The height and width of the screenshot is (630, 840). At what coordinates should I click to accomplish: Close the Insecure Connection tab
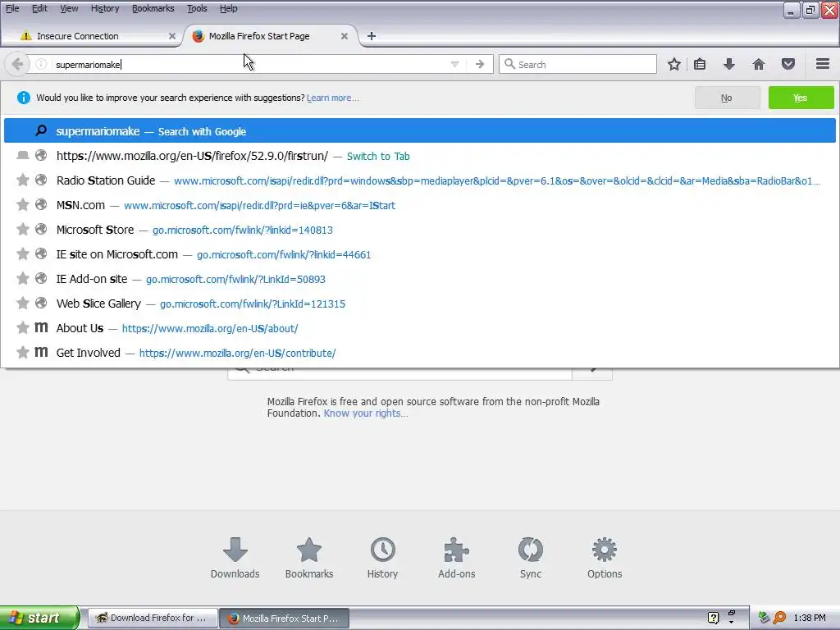tap(172, 36)
